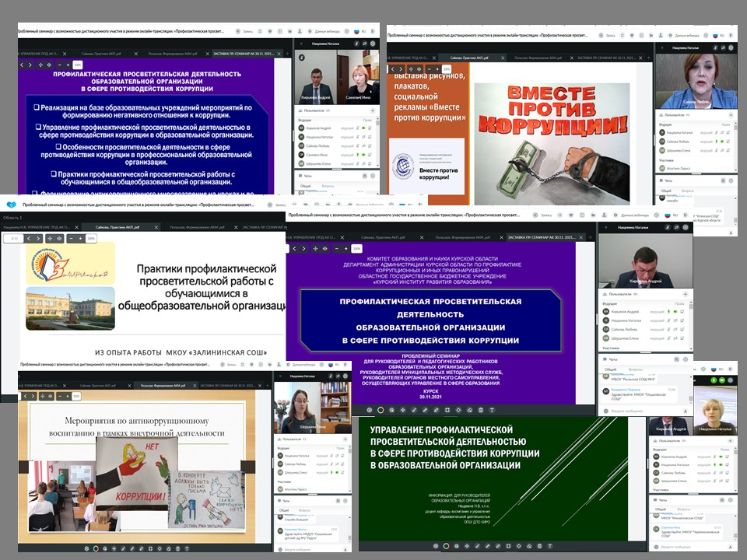The width and height of the screenshot is (747, 560).
Task: Switch to Сайкова. Практики АКП.pdf tab in checklist-slide window
Action: (x=101, y=54)
